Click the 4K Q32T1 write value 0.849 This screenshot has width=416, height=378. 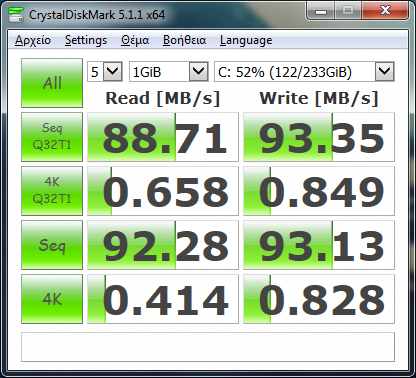click(x=319, y=191)
